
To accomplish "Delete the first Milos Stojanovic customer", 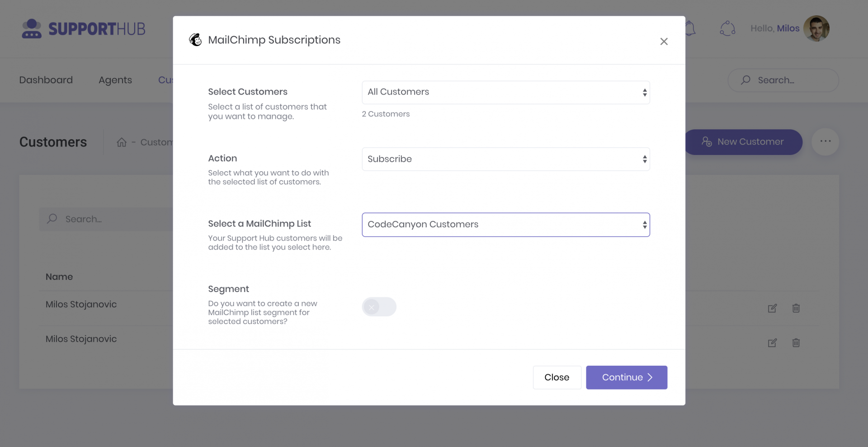I will (x=796, y=308).
